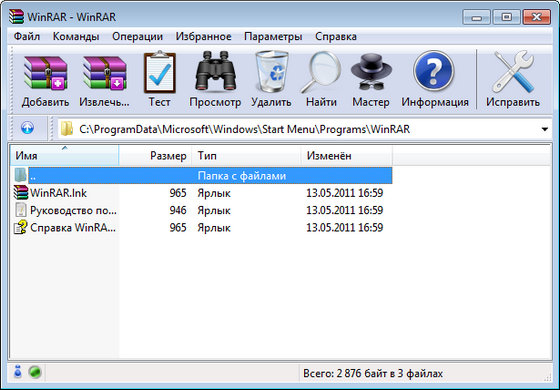Show Информация with the question mark icon
The height and width of the screenshot is (390, 560).
click(434, 71)
